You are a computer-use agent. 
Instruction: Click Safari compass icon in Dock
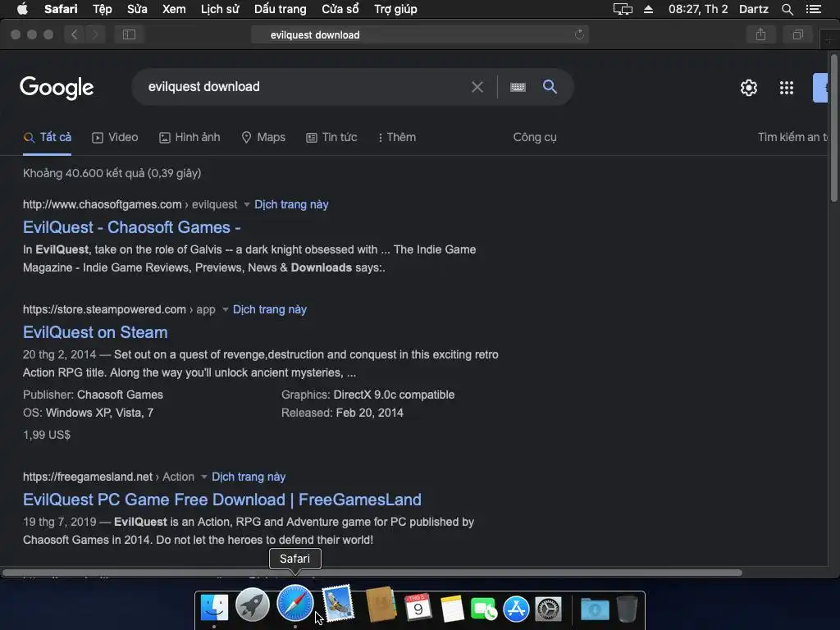(x=294, y=604)
